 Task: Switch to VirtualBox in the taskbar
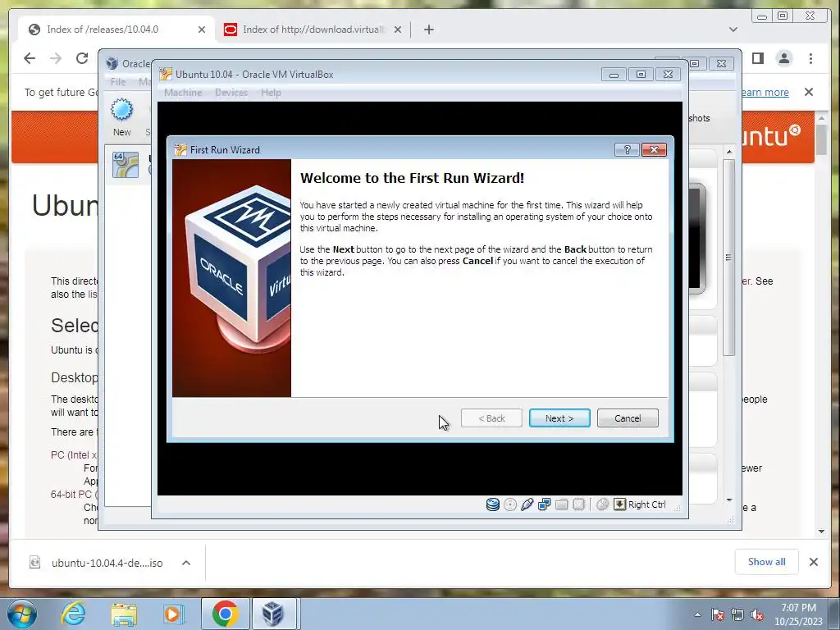click(x=272, y=614)
